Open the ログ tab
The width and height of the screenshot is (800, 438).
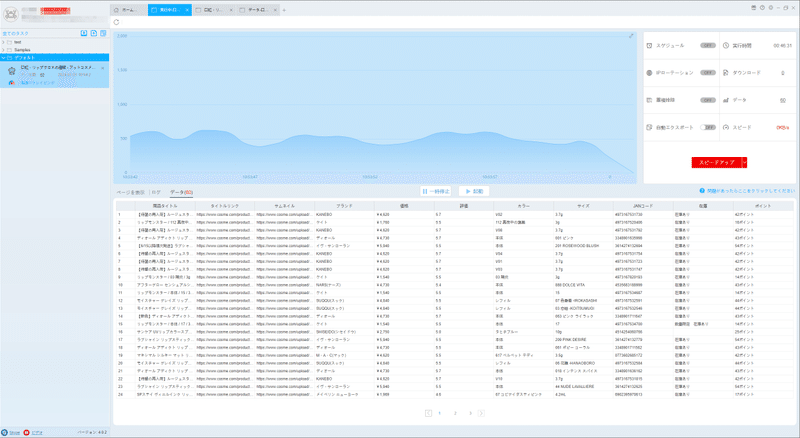click(x=156, y=192)
